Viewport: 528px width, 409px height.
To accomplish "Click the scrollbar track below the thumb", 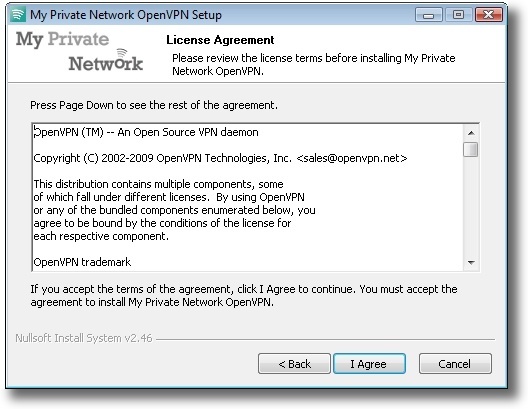I will coord(471,205).
